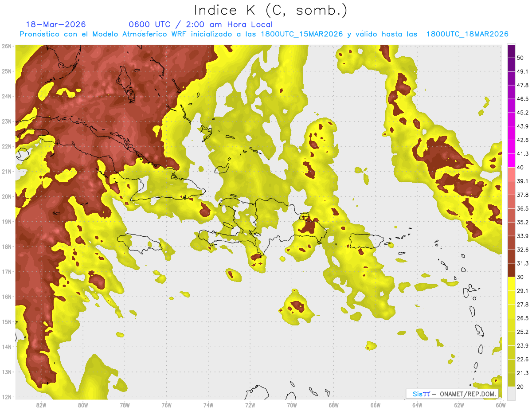Click the colorbar label '31.3'
This screenshot has width=532, height=411.
(523, 263)
